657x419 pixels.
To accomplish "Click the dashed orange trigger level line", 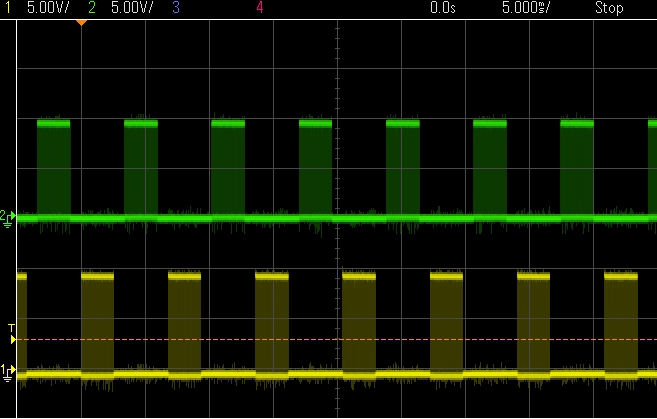I will click(336, 339).
